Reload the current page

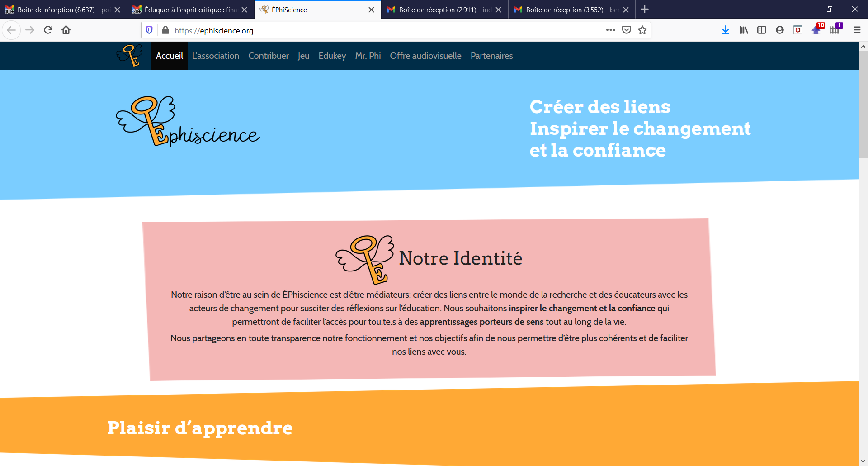coord(48,30)
